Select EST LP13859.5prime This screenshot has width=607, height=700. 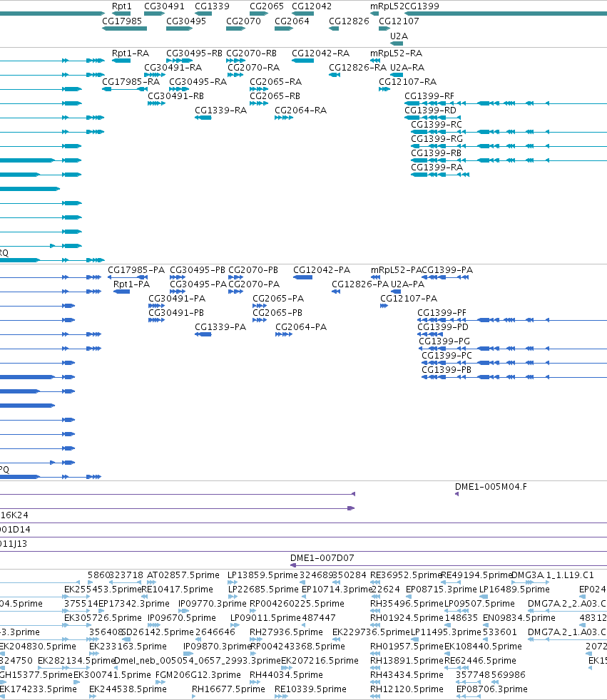262,575
